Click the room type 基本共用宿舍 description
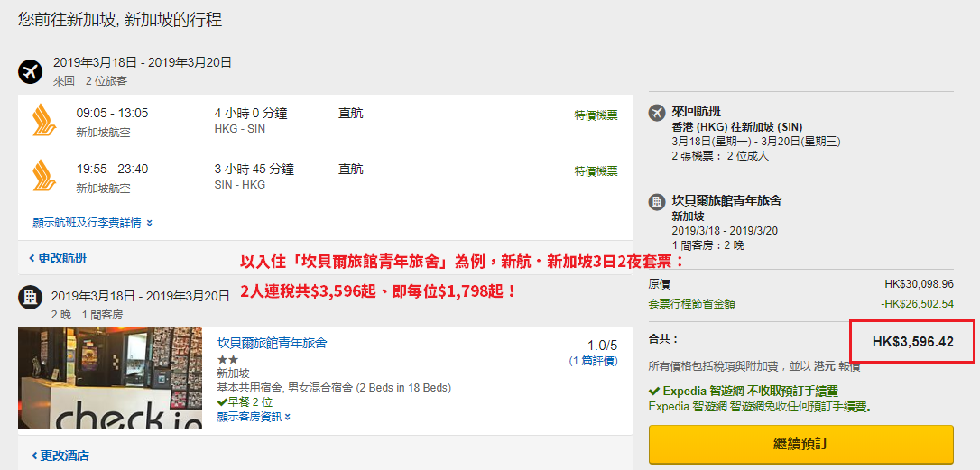 (x=334, y=388)
